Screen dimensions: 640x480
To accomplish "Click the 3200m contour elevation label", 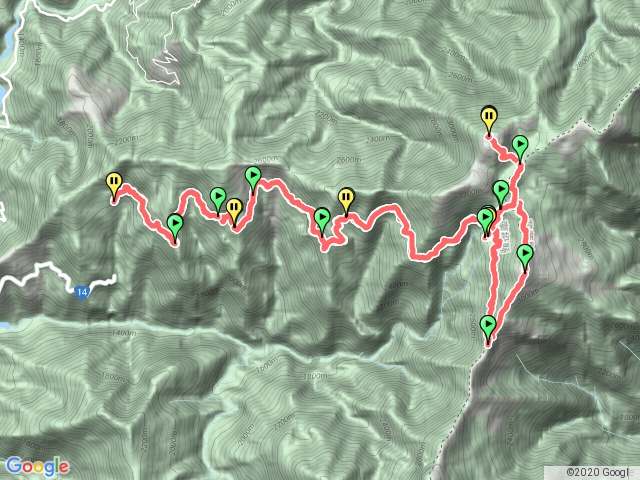I will point(470,192).
